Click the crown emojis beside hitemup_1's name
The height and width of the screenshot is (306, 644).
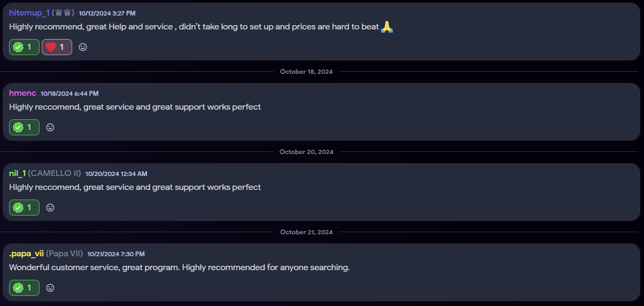(63, 13)
